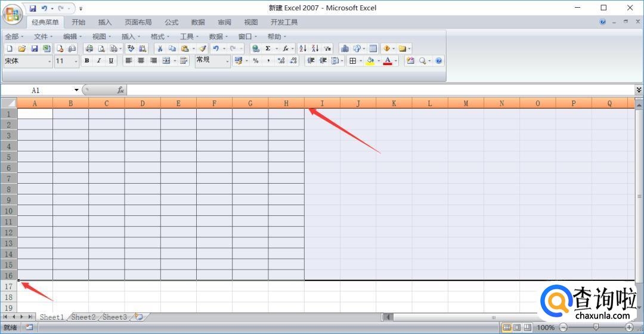The height and width of the screenshot is (334, 644).
Task: Open Print Preview from the toolbar
Action: point(101,48)
